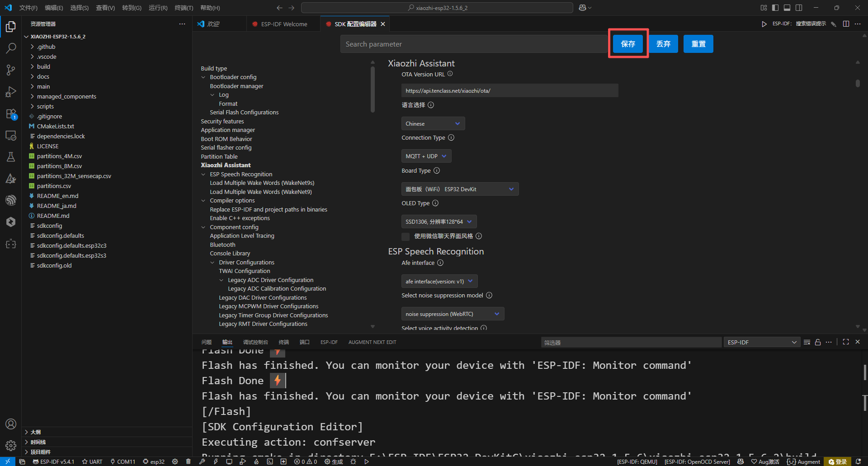Open the Extensions view
The image size is (868, 466).
click(11, 113)
